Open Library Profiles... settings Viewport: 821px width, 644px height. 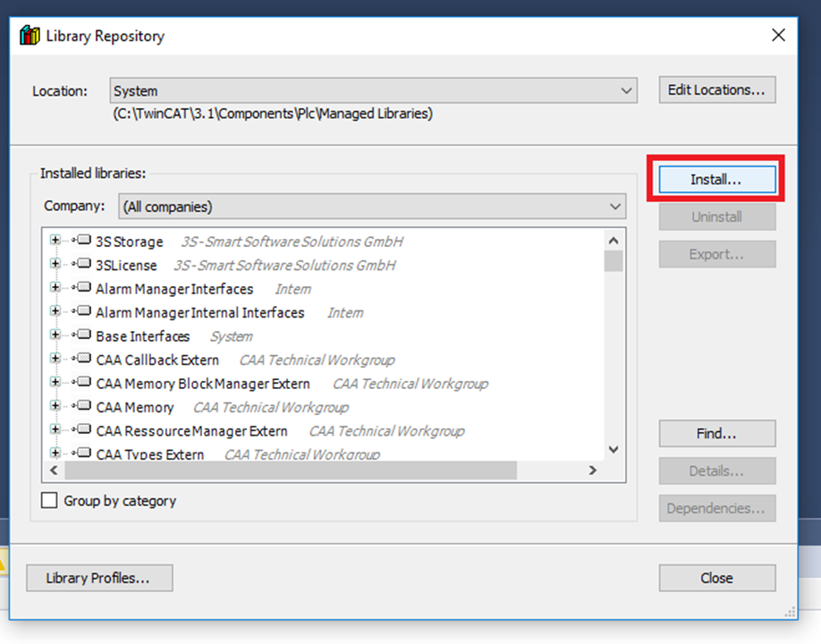pos(98,578)
